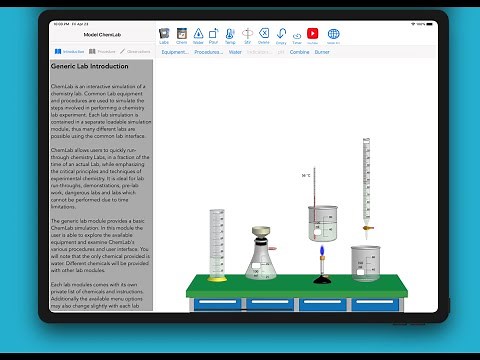This screenshot has width=480, height=360.
Task: Open the red YouTube icon
Action: [313, 36]
